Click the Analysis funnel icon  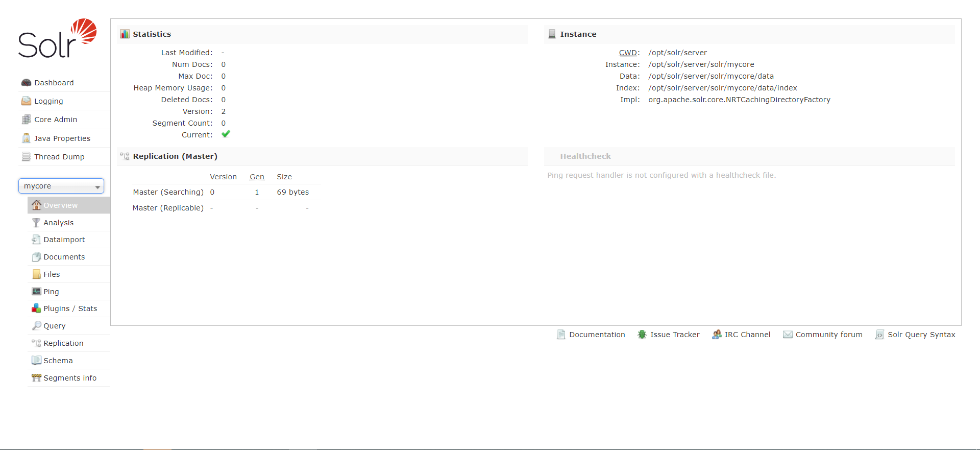click(36, 223)
